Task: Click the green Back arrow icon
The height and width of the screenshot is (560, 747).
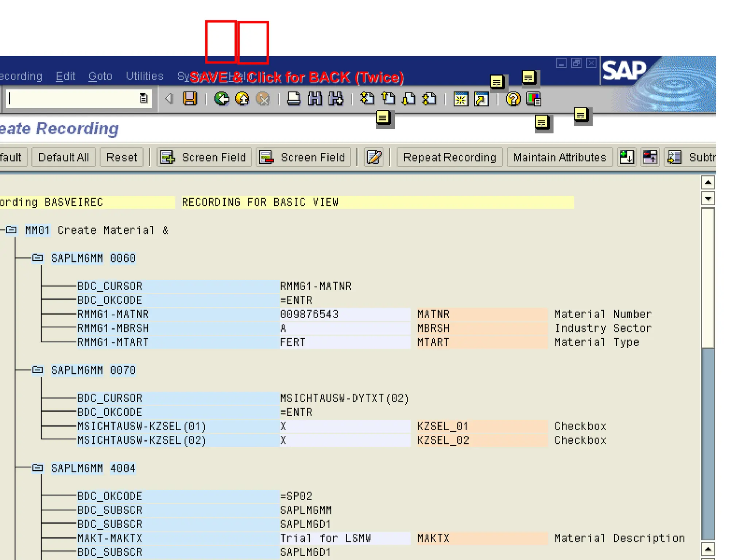Action: click(221, 99)
